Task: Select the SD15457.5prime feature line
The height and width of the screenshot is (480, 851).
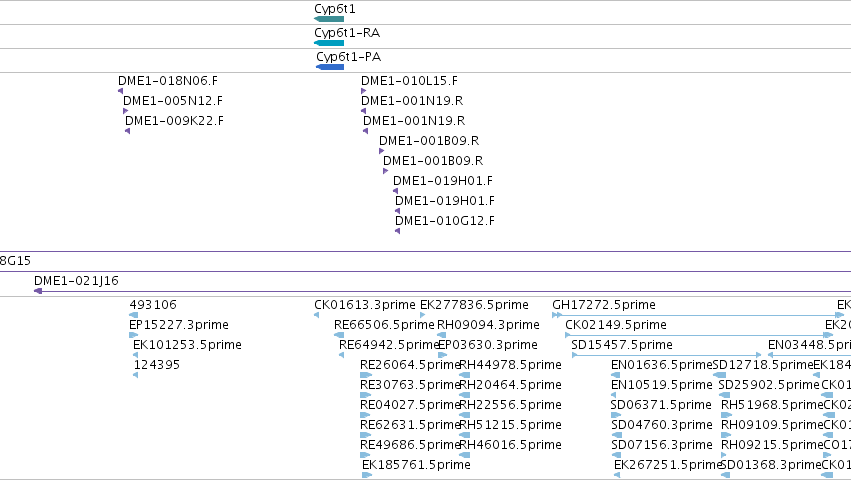Action: (x=666, y=355)
